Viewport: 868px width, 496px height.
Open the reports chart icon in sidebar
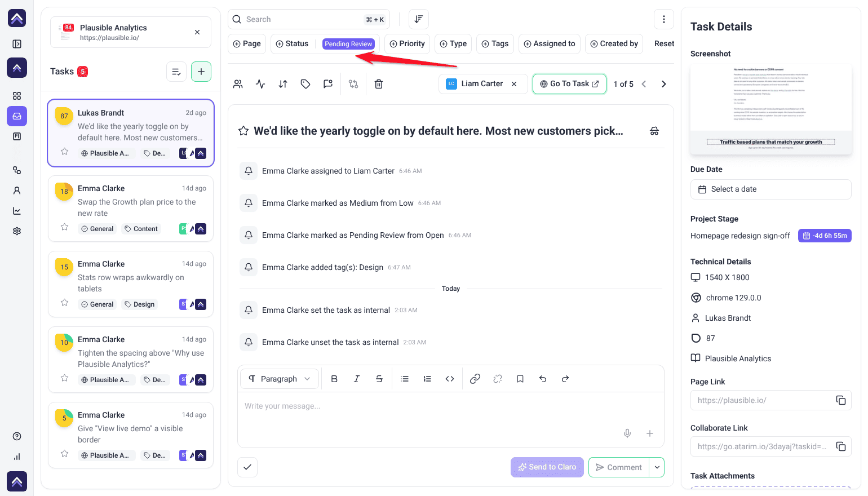17,211
